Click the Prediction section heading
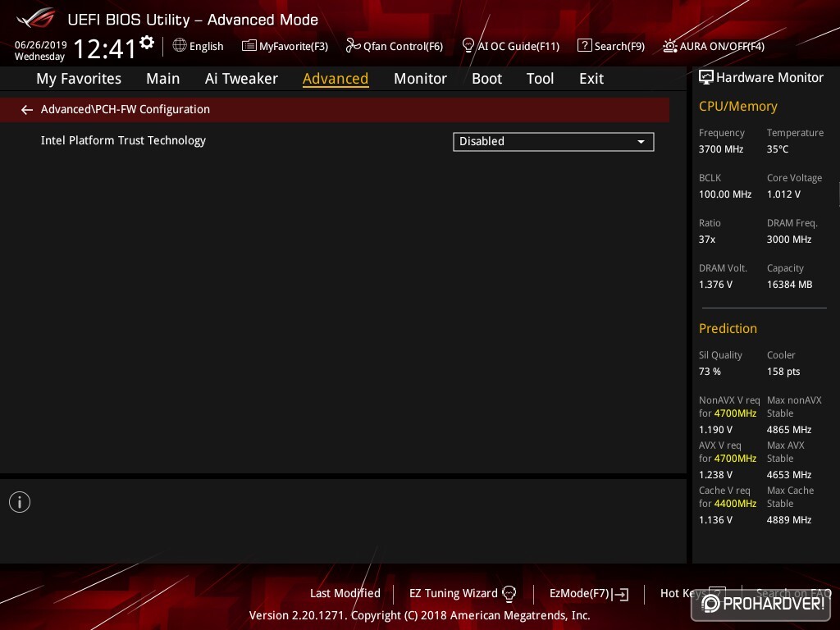840x630 pixels. pyautogui.click(x=728, y=328)
